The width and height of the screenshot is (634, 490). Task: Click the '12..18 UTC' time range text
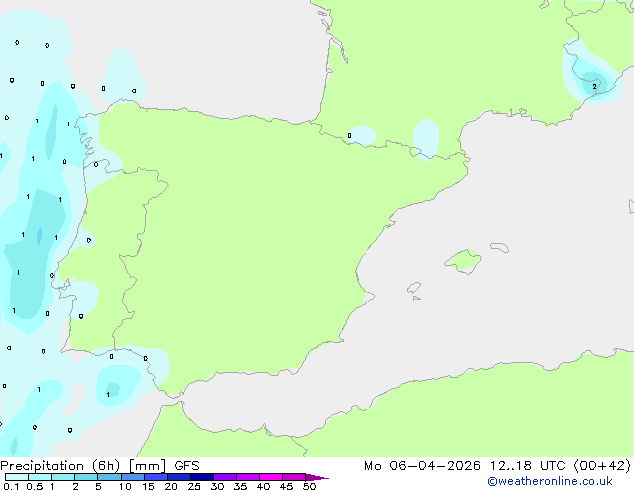pyautogui.click(x=527, y=466)
